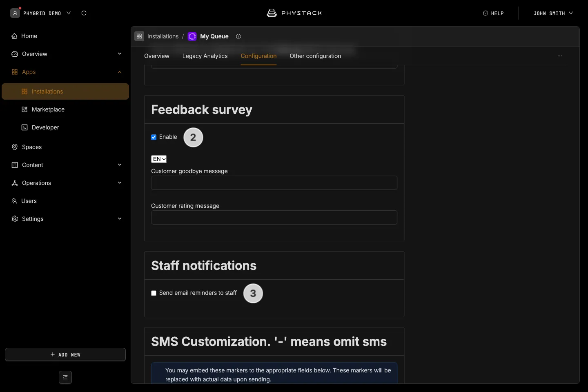Click the Customer rating message field
Image resolution: width=588 pixels, height=392 pixels.
274,218
